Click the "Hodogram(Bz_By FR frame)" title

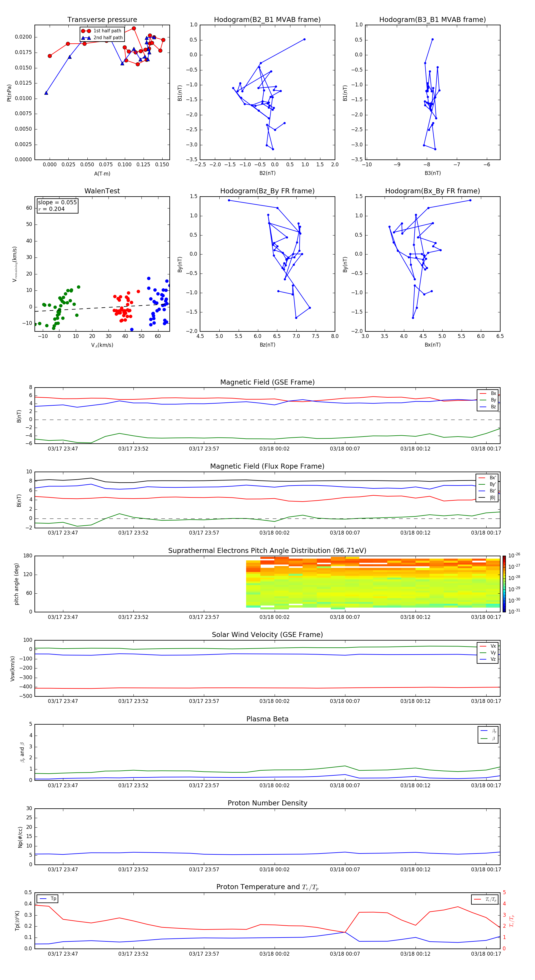coord(267,191)
